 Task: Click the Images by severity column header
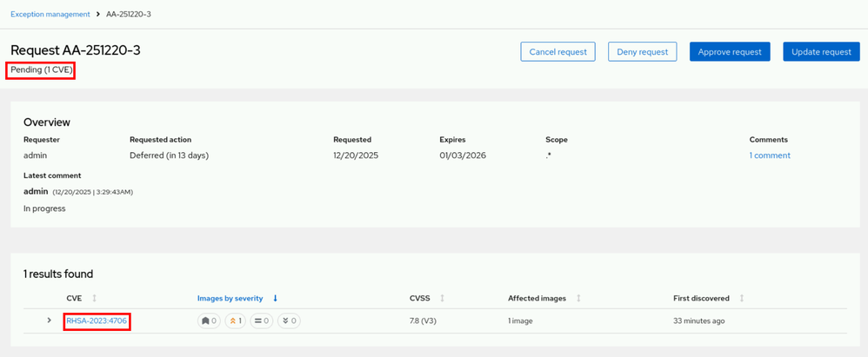[x=231, y=298]
